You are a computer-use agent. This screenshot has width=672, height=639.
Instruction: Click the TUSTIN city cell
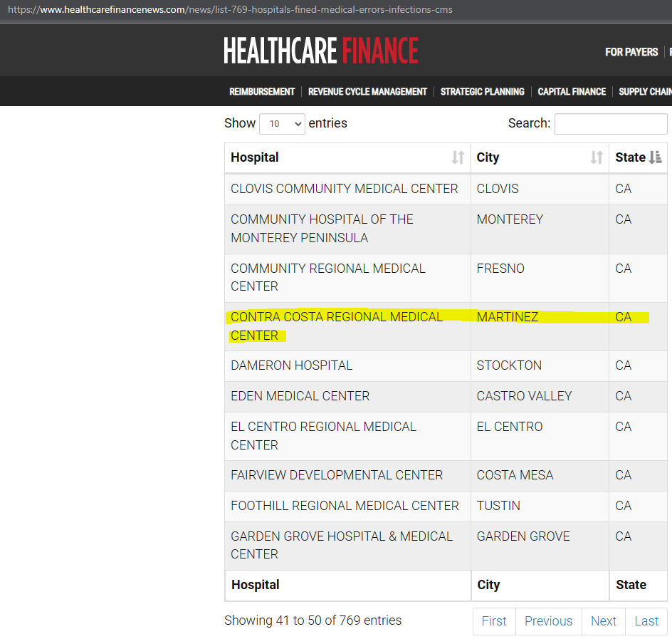[x=540, y=506]
